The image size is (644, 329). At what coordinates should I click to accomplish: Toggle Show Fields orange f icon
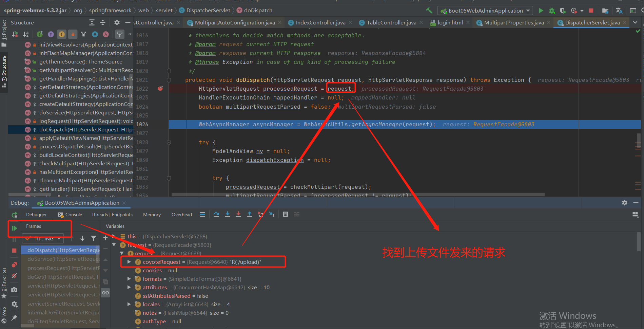[x=61, y=34]
